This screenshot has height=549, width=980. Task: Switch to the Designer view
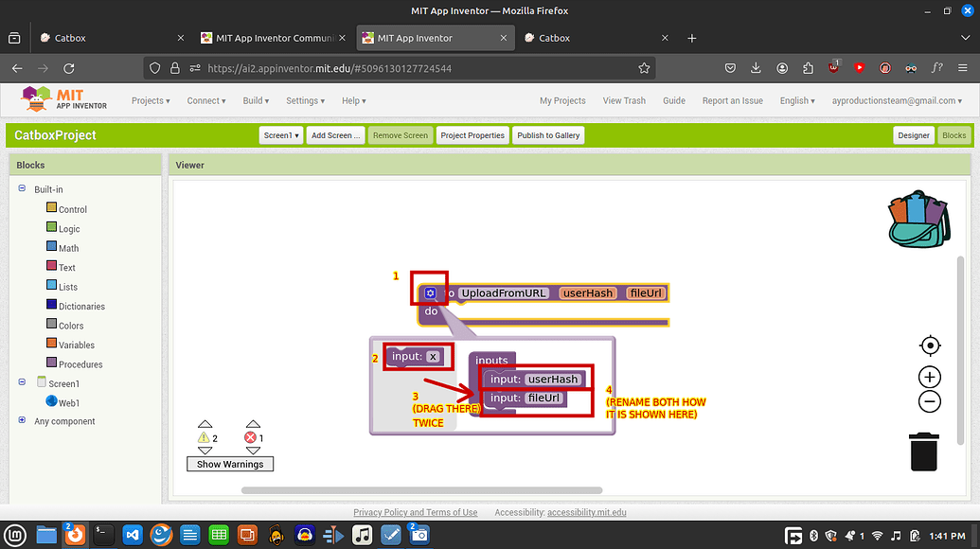(x=912, y=134)
